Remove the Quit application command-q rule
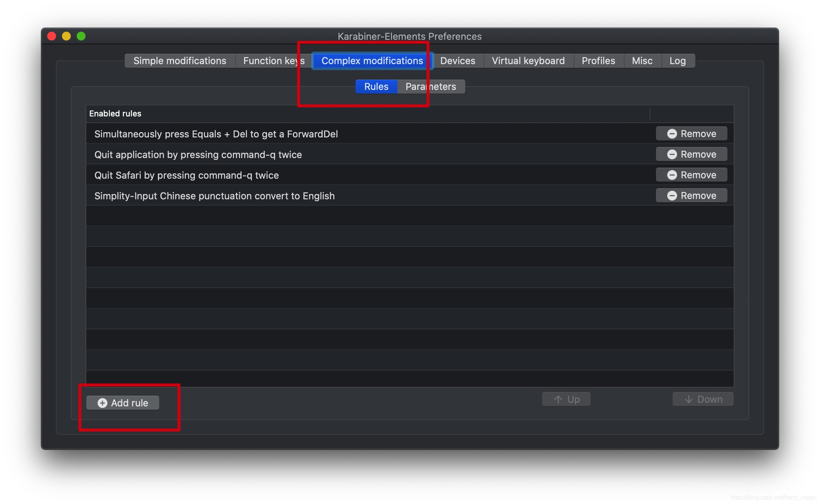Image resolution: width=820 pixels, height=504 pixels. coord(691,154)
